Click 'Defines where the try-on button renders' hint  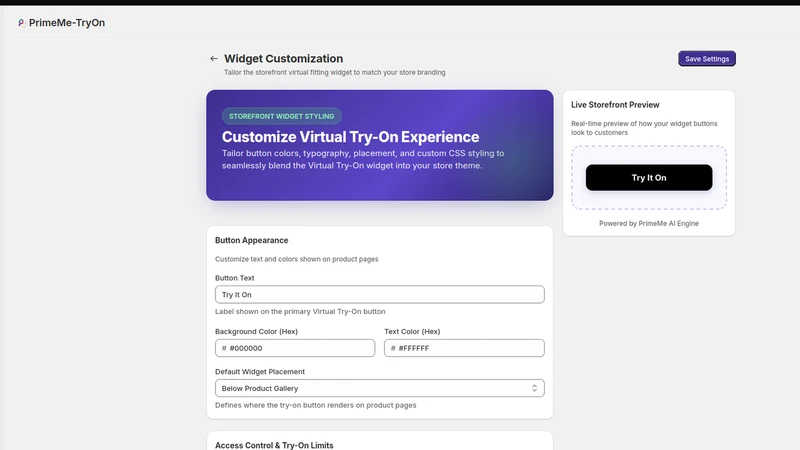(315, 405)
